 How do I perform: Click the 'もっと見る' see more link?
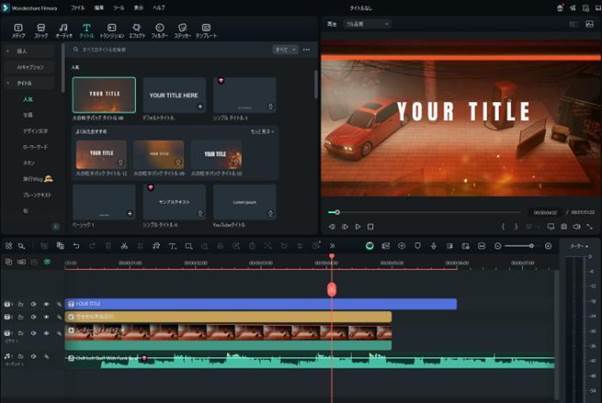click(x=262, y=131)
